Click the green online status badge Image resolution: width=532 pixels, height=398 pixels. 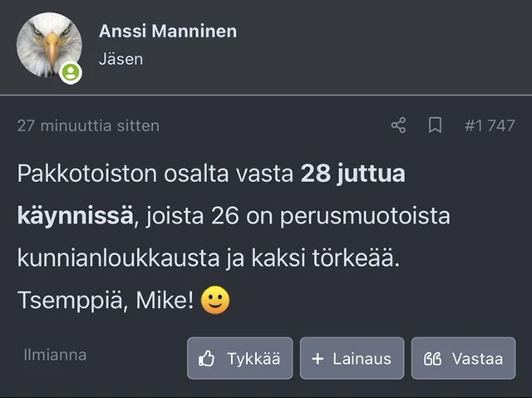click(x=71, y=73)
